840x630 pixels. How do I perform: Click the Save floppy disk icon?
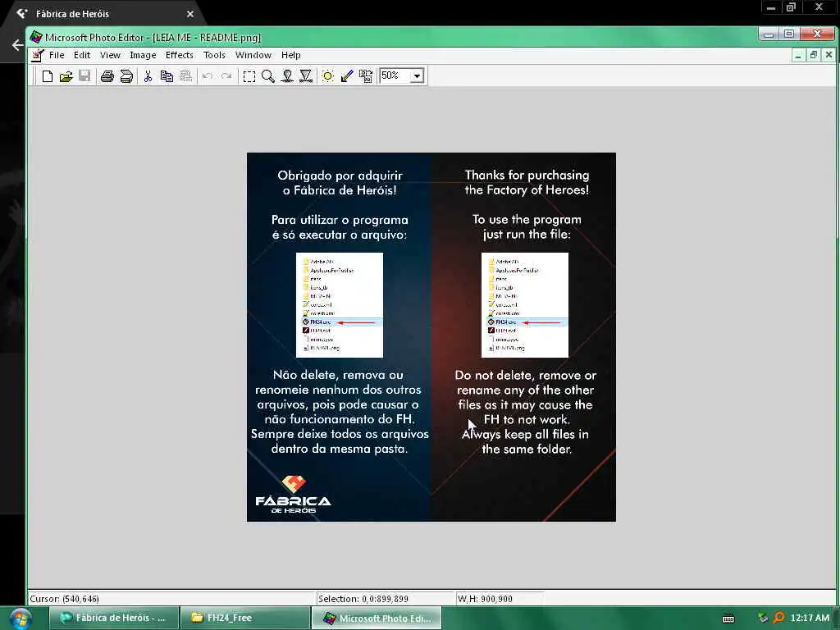pyautogui.click(x=84, y=76)
